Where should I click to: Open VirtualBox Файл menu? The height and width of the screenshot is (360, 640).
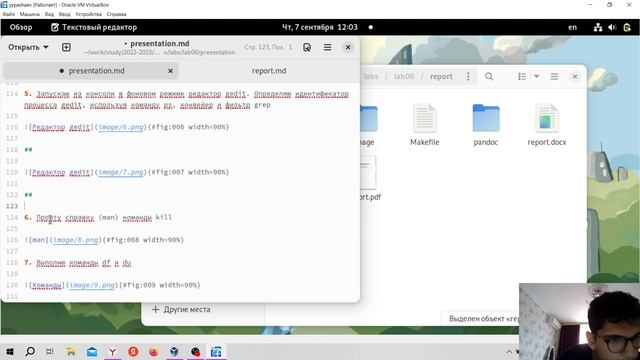pos(9,14)
